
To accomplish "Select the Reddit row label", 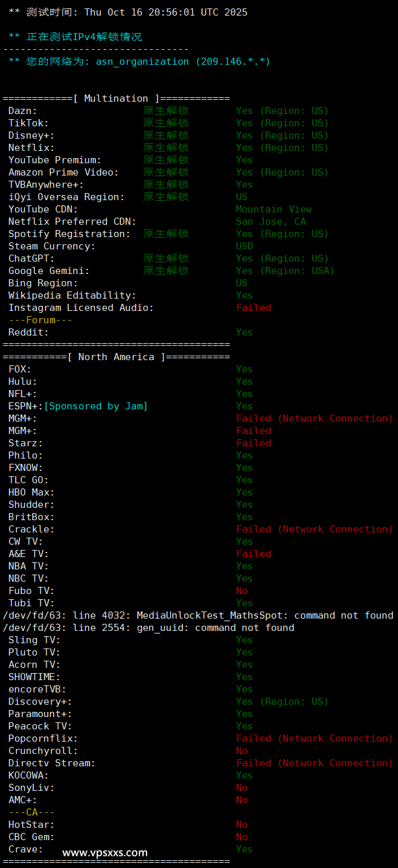I will (29, 332).
